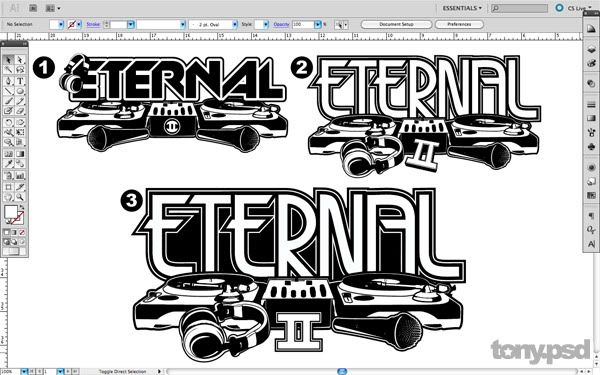Select the Eyedropper tool
600x375 pixels.
coord(8,164)
